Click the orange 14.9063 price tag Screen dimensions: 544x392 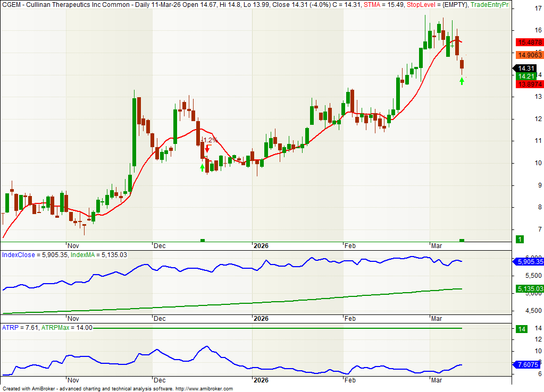point(530,55)
